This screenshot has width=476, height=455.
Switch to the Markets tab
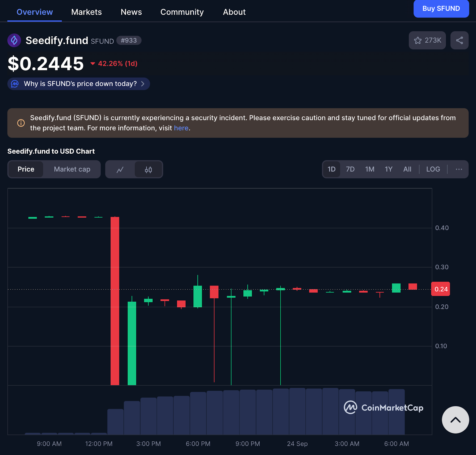point(86,12)
